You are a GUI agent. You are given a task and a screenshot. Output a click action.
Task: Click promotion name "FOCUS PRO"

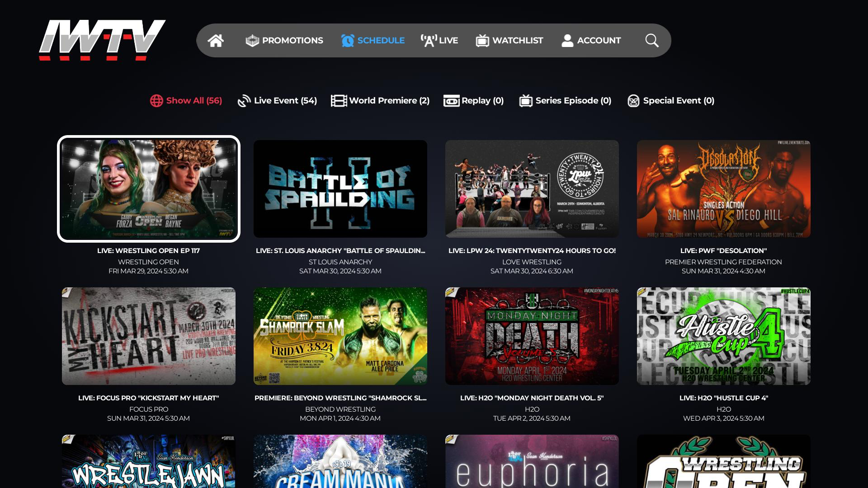(x=149, y=409)
